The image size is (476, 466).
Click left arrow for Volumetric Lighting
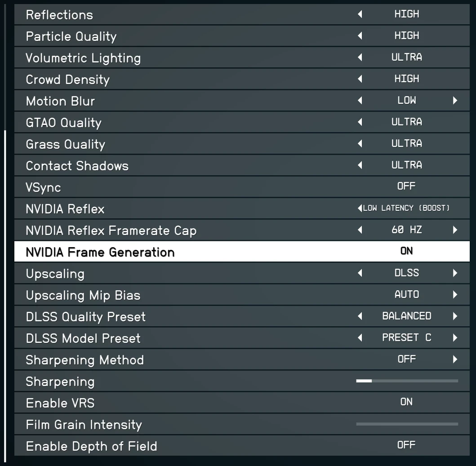(x=360, y=58)
